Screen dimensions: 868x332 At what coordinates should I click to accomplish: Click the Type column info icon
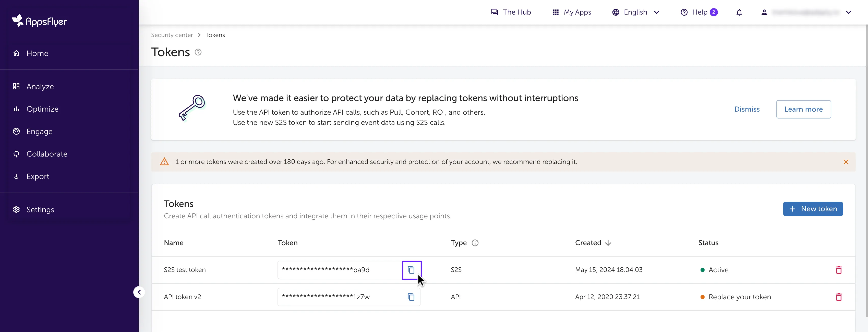pos(475,243)
